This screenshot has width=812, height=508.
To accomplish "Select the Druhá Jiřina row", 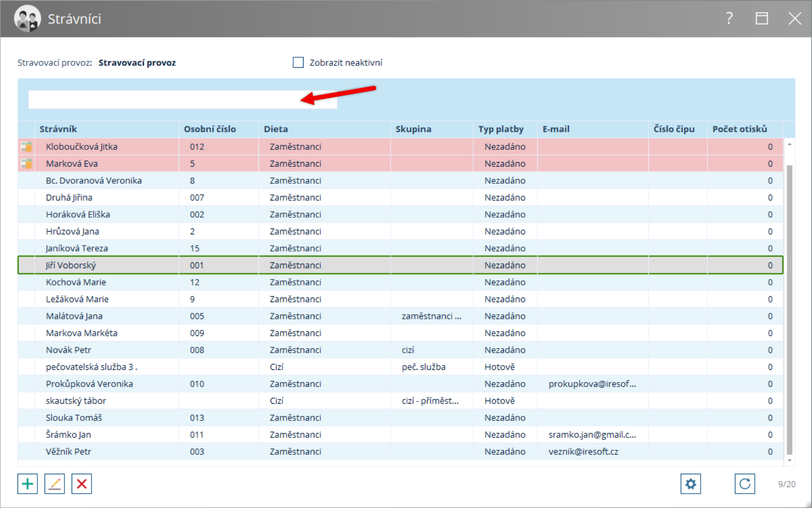I will coord(401,197).
